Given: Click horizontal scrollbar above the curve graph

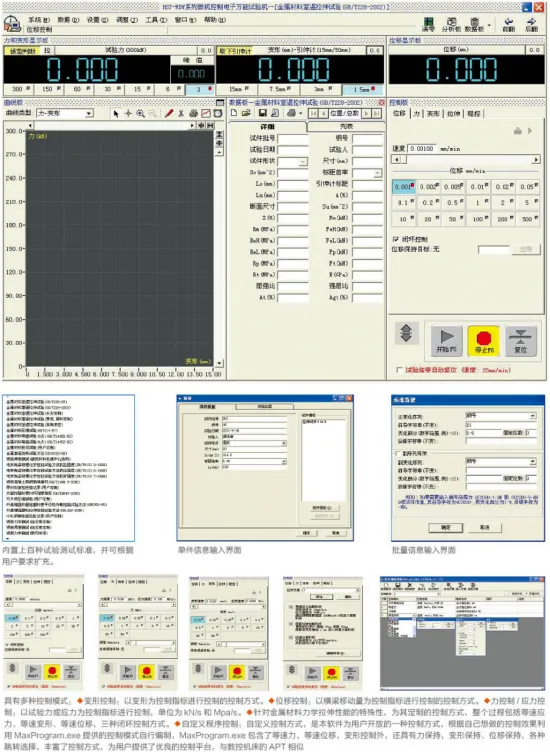Looking at the screenshot, I should pos(112,125).
